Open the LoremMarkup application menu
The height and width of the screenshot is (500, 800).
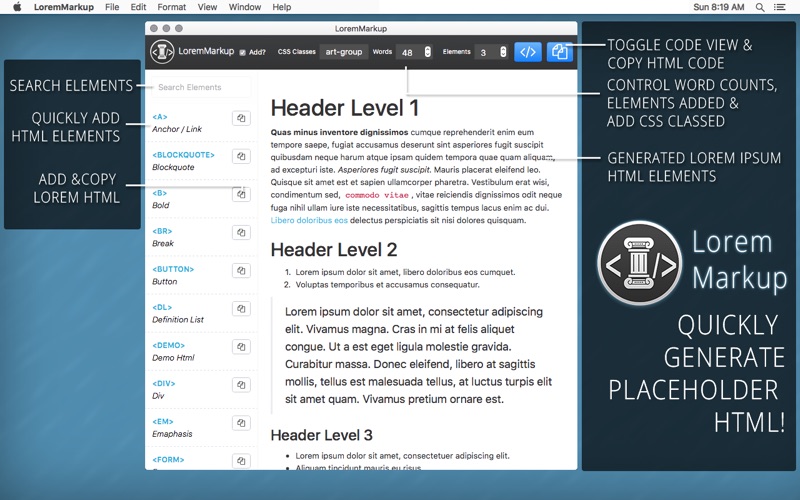tap(64, 7)
